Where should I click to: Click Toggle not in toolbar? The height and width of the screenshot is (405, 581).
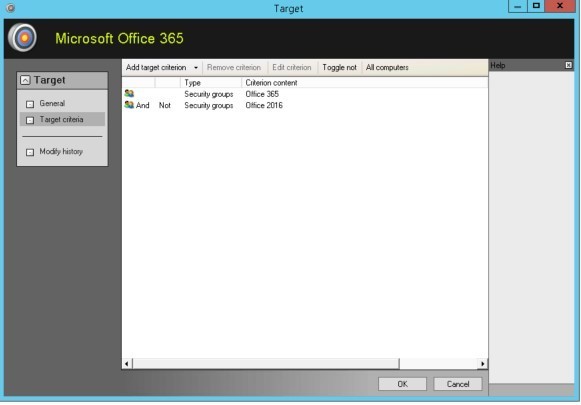pos(339,67)
